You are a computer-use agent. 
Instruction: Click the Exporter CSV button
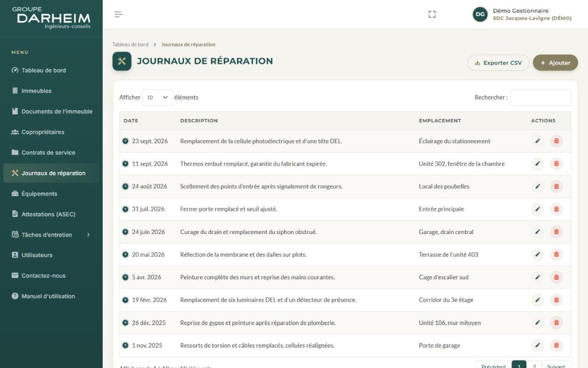[498, 63]
